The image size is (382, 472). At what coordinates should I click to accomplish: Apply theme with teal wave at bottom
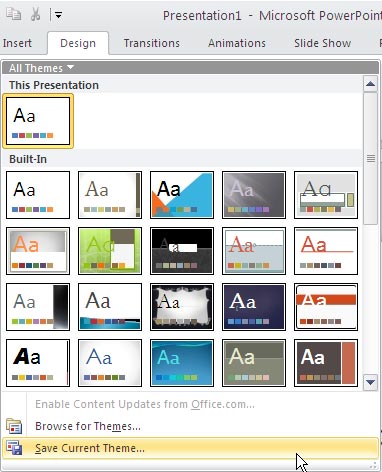(110, 307)
